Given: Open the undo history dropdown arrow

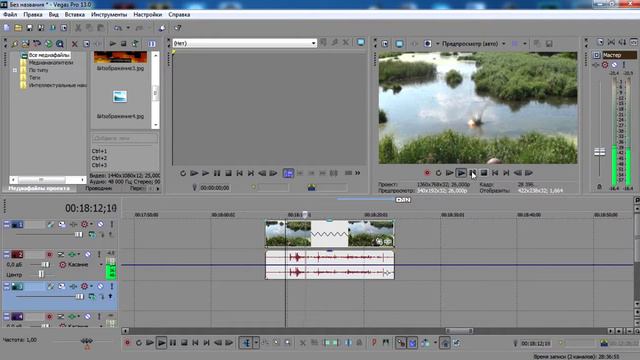Looking at the screenshot, I should coord(128,28).
